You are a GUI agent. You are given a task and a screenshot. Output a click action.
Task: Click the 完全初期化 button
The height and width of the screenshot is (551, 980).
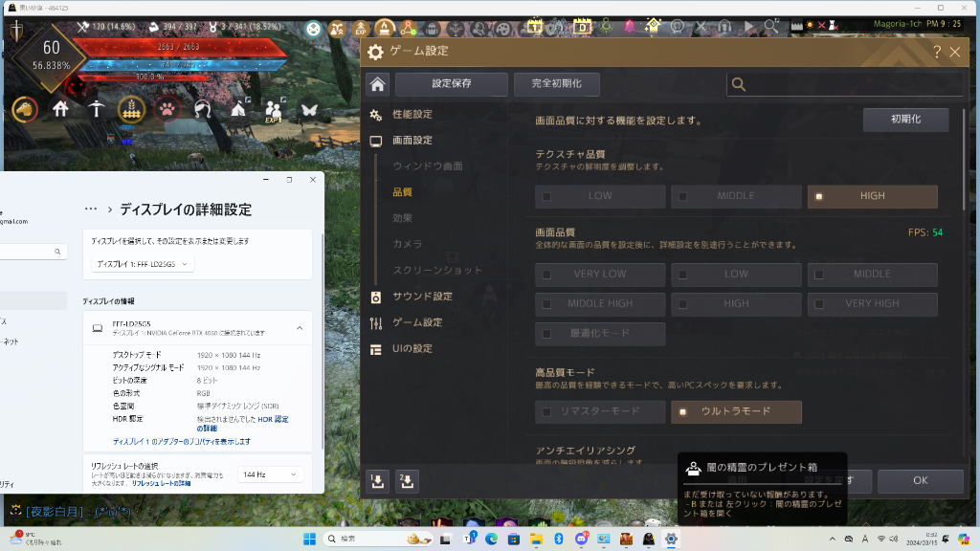[556, 84]
